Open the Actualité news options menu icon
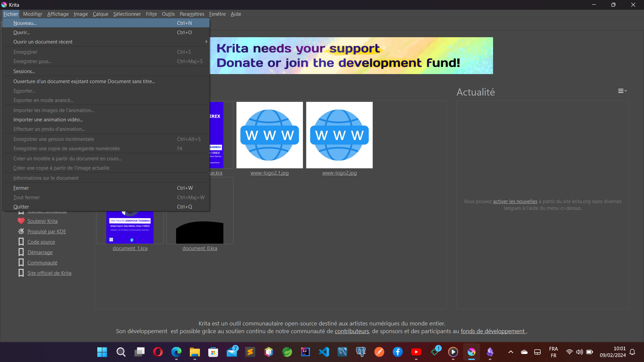644x362 pixels. 623,91
